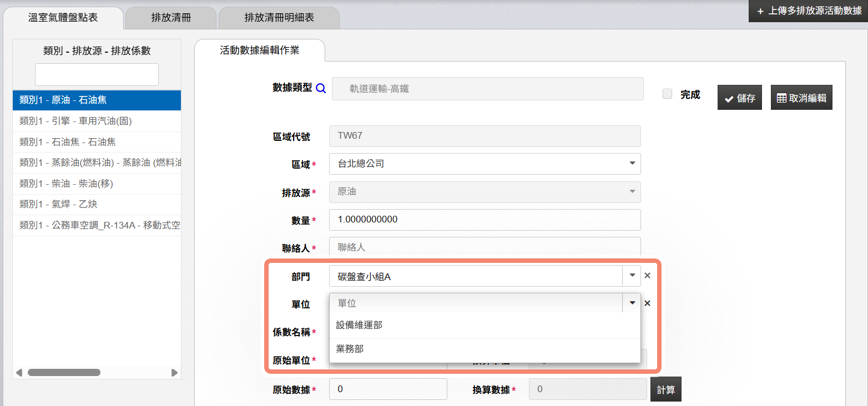
Task: Click the horizontal scrollbar thumb in source list
Action: pyautogui.click(x=64, y=373)
